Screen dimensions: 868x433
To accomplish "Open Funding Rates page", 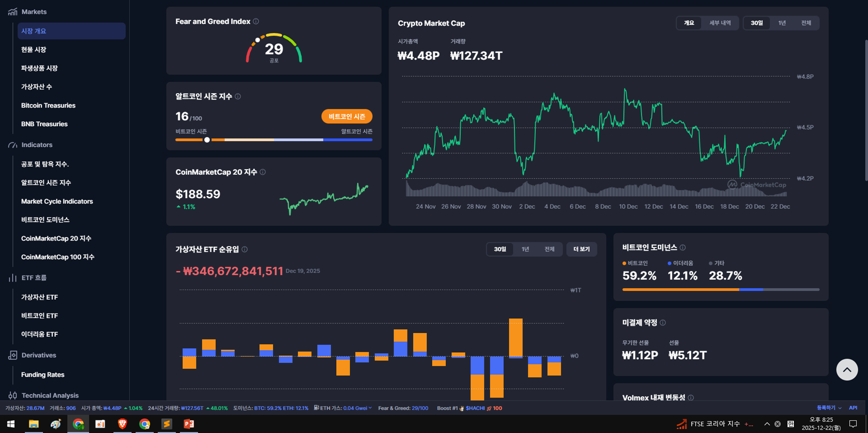I will tap(43, 375).
